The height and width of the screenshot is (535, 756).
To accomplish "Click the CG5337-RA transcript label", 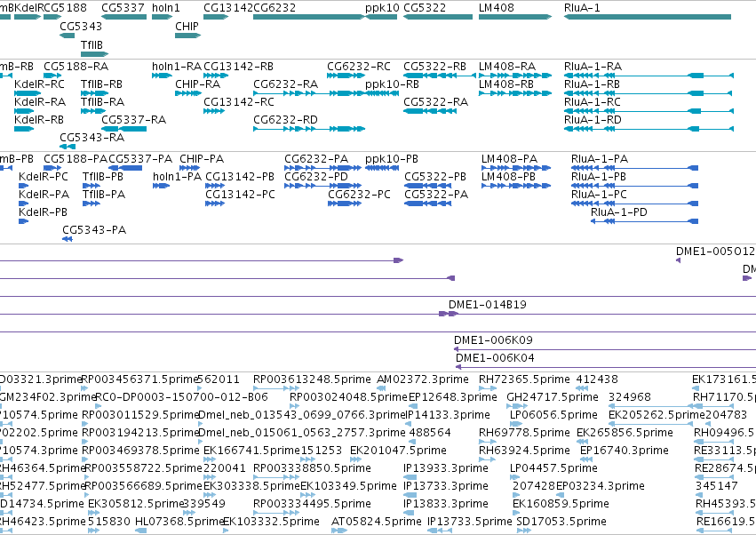I will (133, 120).
